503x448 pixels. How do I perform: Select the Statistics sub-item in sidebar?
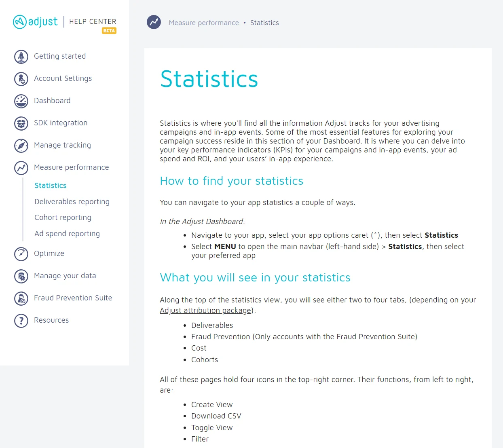click(50, 186)
